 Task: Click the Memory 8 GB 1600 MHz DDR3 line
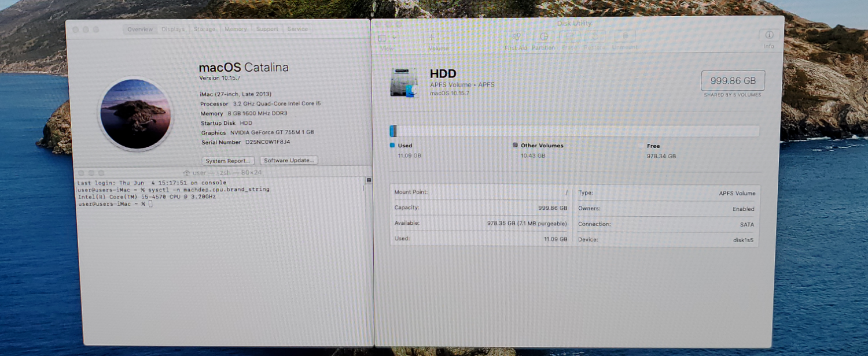click(x=244, y=114)
